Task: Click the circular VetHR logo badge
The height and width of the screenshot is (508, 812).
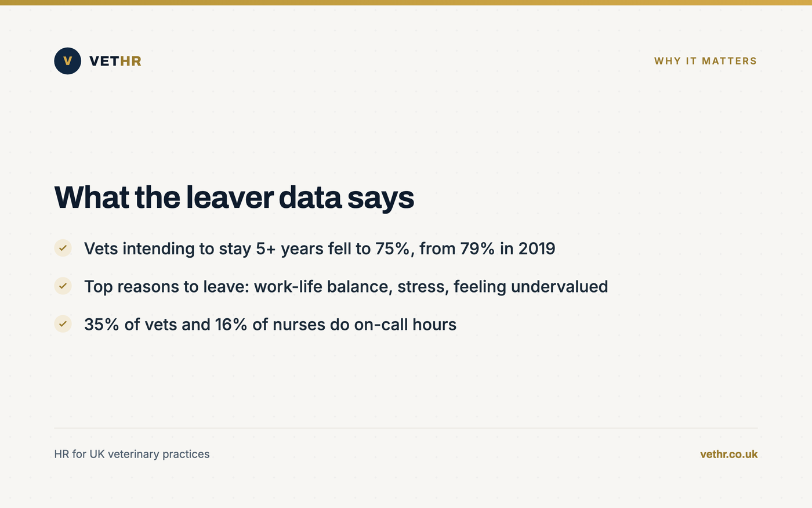Action: coord(68,61)
